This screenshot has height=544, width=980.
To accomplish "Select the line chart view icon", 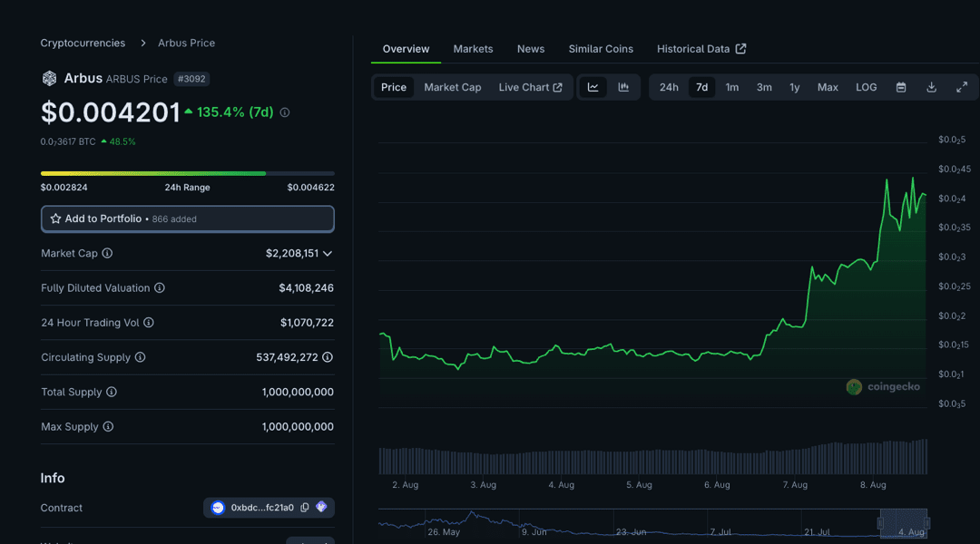I will click(593, 87).
